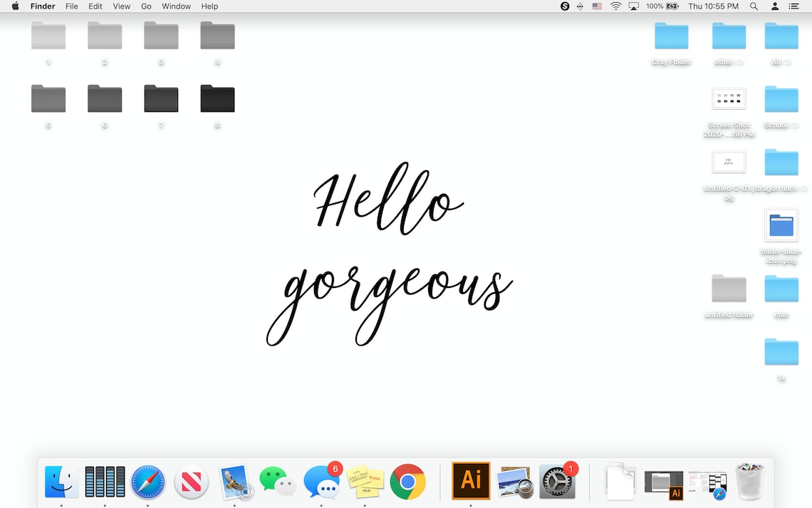The width and height of the screenshot is (812, 508).
Task: Open the Stickies app in the Dock
Action: (365, 481)
